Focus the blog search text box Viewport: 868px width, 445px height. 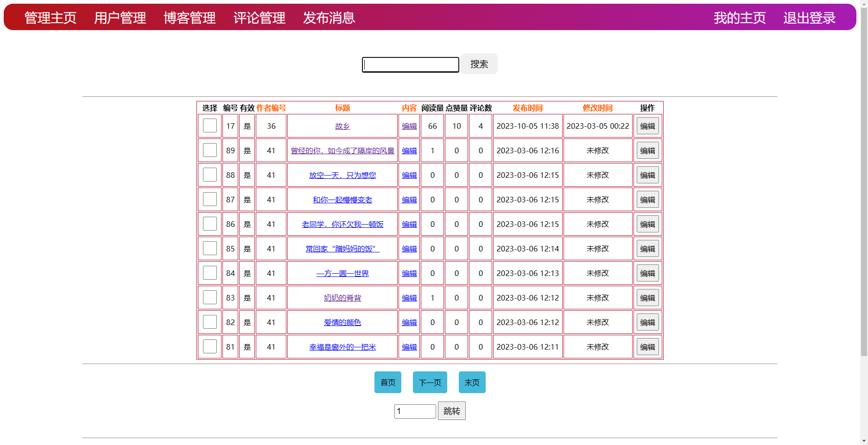click(x=411, y=64)
